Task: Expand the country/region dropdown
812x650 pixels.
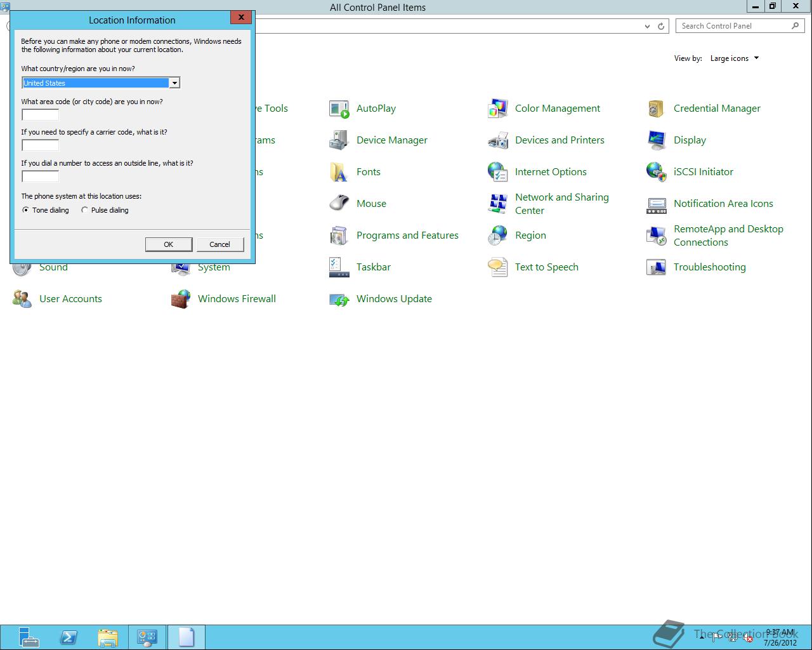Action: click(174, 83)
